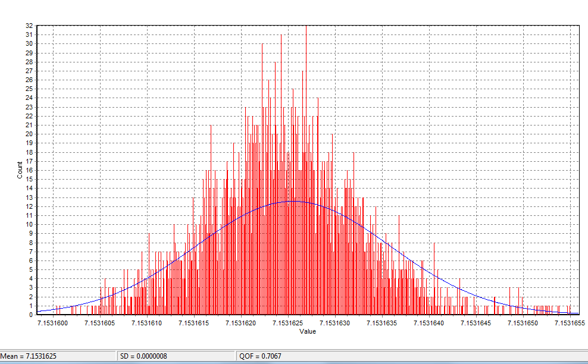The width and height of the screenshot is (588, 364).
Task: Click y-axis tick label 15
Action: pos(29,179)
